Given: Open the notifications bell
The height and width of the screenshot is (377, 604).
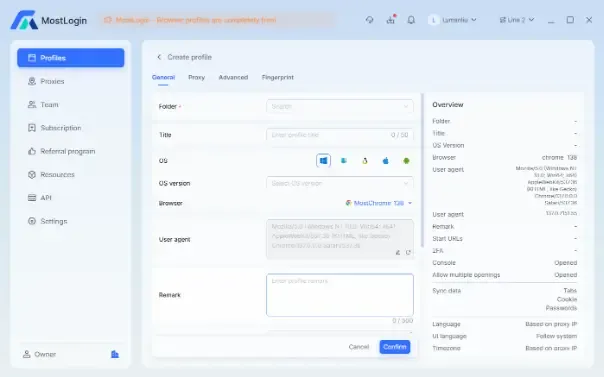Looking at the screenshot, I should coord(411,20).
